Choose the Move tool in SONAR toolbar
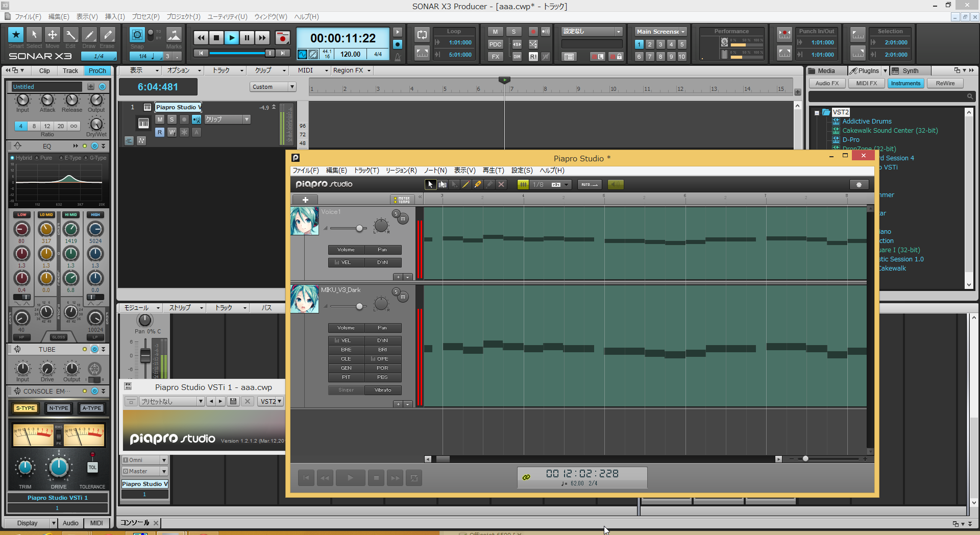The width and height of the screenshot is (980, 535). click(53, 35)
